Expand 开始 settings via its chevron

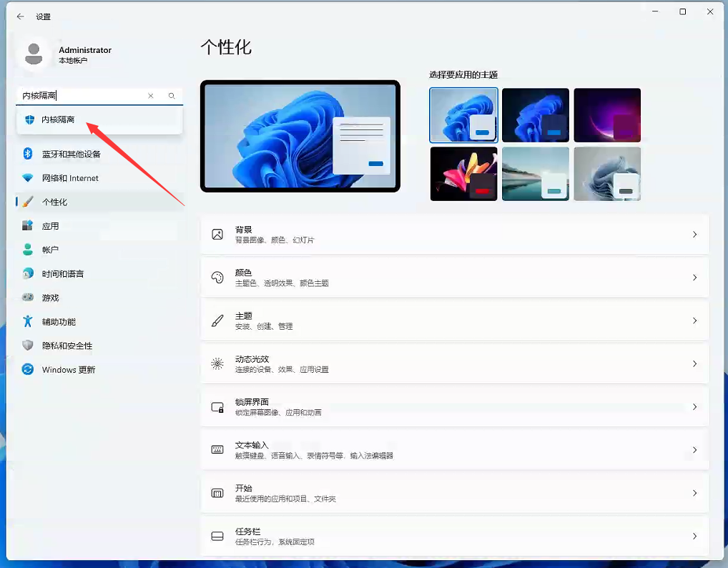pos(694,493)
